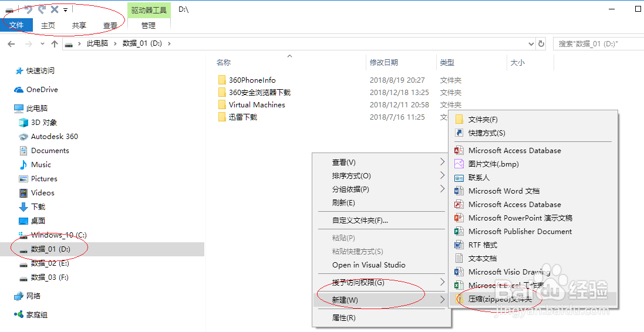The height and width of the screenshot is (332, 644).
Task: Sort by the 修改日期 column header
Action: pos(383,63)
